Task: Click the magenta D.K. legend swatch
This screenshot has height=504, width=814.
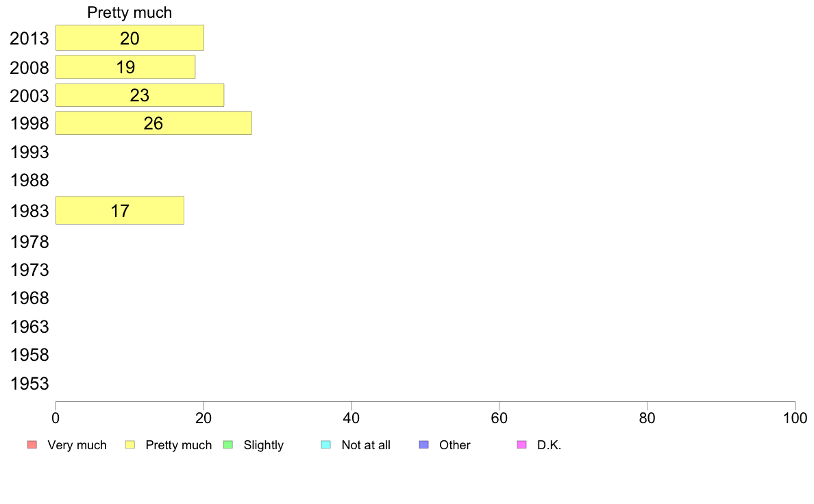Action: [x=521, y=445]
